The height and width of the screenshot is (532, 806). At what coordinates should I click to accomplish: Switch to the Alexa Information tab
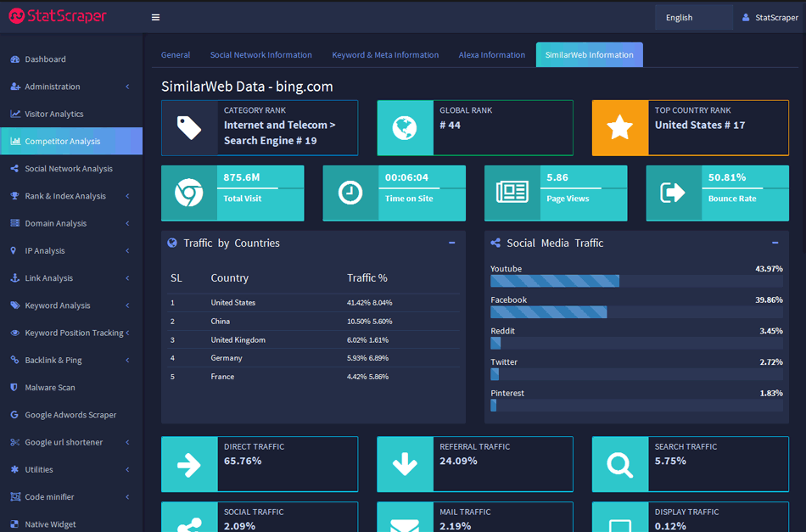(492, 54)
